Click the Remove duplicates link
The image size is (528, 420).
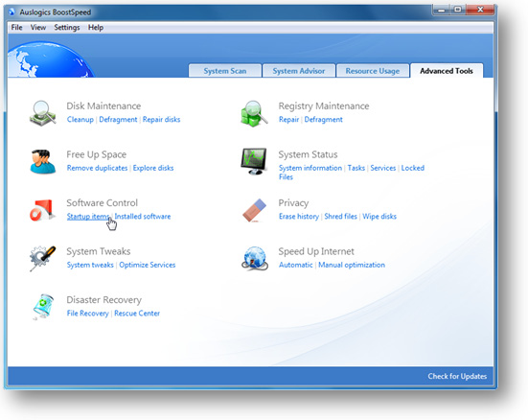click(97, 168)
